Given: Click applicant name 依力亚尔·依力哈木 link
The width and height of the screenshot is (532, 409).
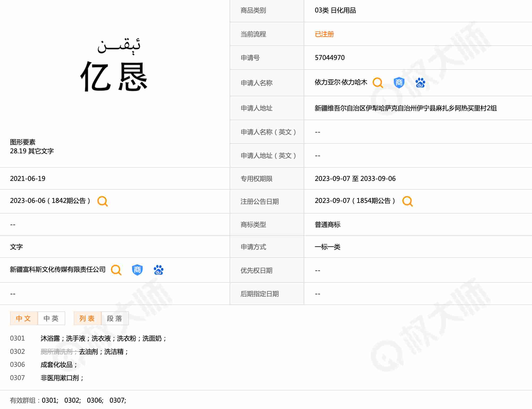Looking at the screenshot, I should [x=341, y=82].
